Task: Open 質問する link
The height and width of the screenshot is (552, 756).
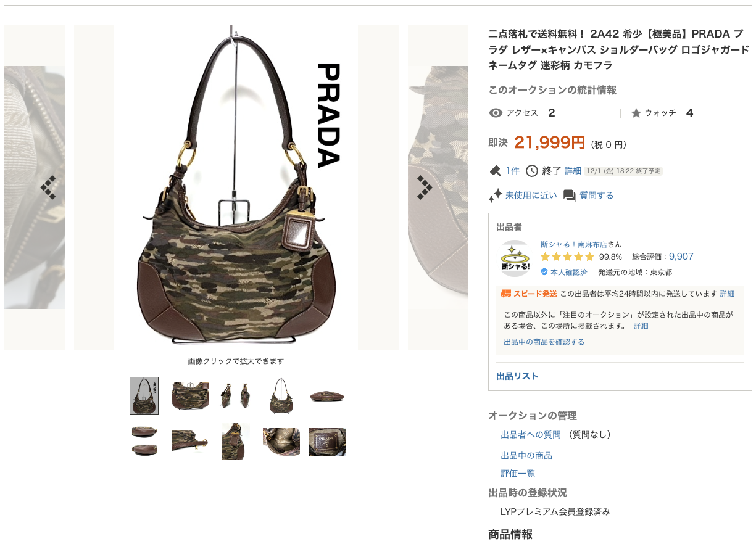Action: (597, 196)
